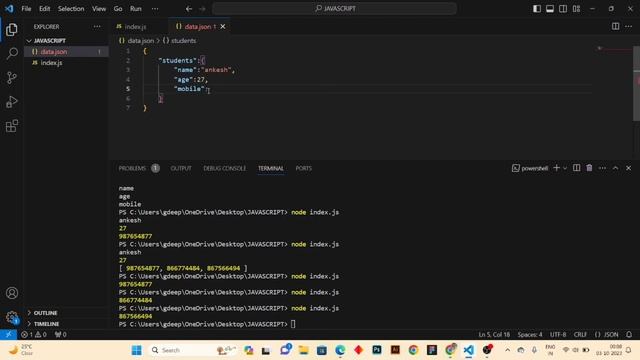
Task: Change encoding via UTF-8 status item
Action: (x=558, y=334)
